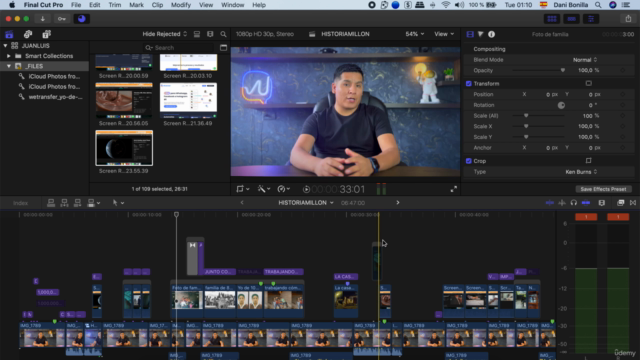Open the Window menu
Image resolution: width=640 pixels, height=360 pixels.
coord(232,5)
